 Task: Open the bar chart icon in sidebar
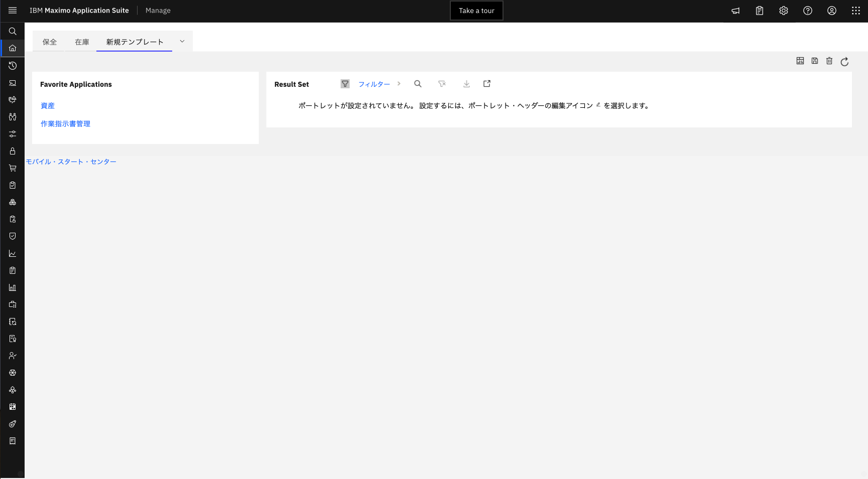(13, 287)
